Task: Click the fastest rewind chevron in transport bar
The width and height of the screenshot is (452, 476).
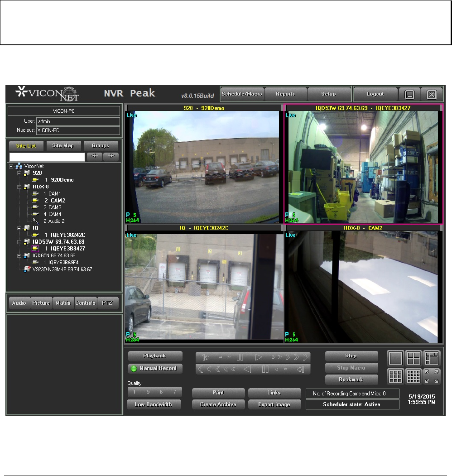Action: (x=200, y=370)
